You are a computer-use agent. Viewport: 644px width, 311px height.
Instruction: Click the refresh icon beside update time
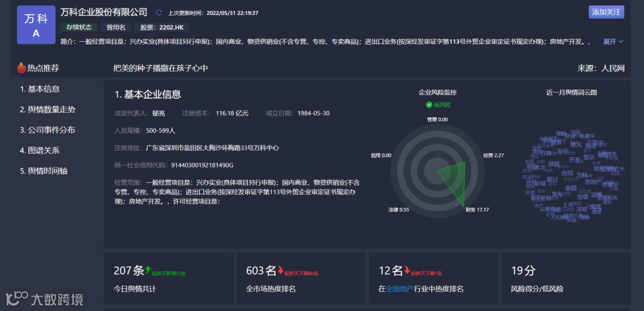click(159, 13)
